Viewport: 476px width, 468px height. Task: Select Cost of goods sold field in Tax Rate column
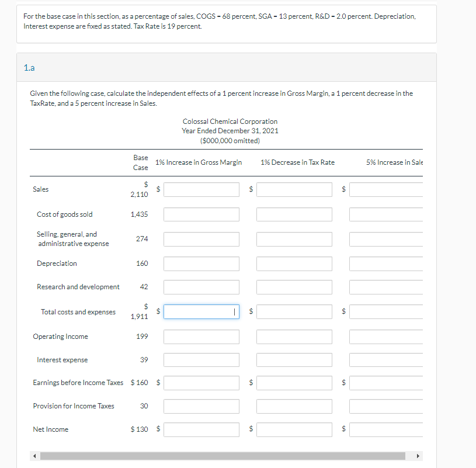[294, 214]
